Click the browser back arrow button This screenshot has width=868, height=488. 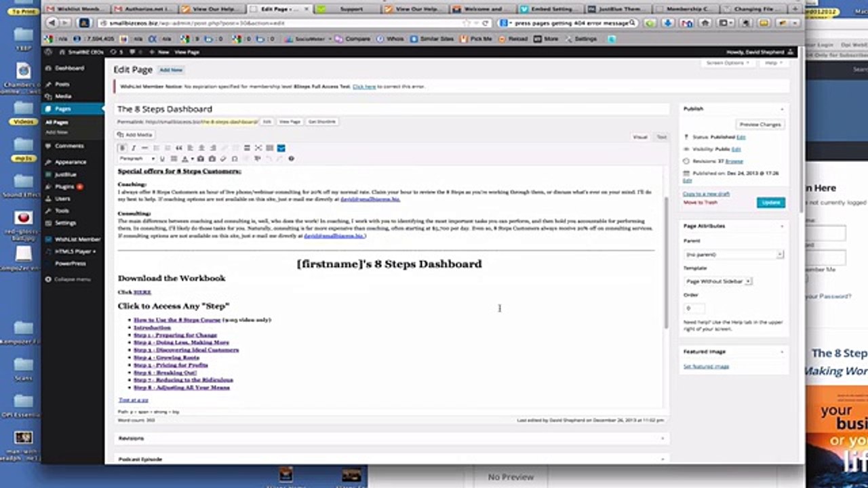point(52,23)
